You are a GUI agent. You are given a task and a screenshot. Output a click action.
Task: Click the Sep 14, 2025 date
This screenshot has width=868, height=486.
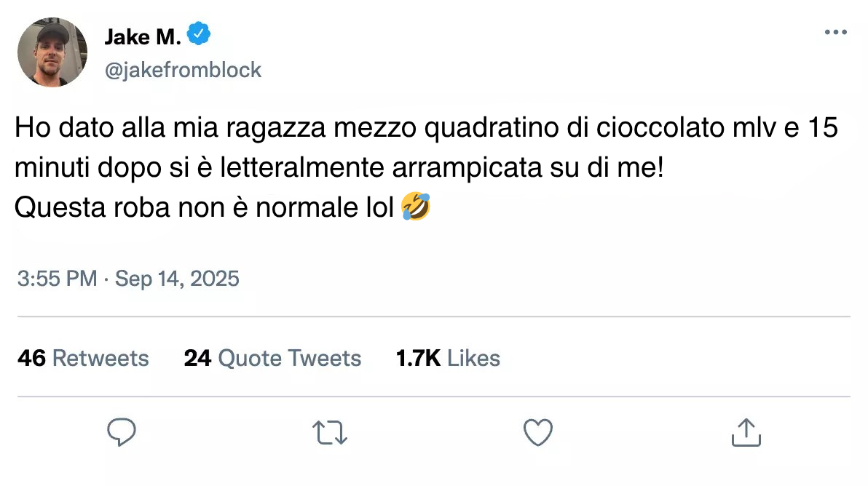tap(177, 279)
